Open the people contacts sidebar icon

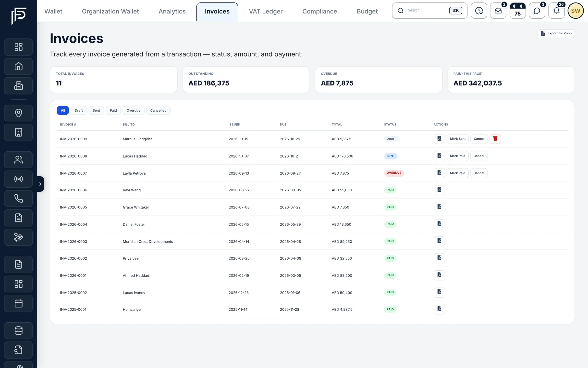point(18,160)
